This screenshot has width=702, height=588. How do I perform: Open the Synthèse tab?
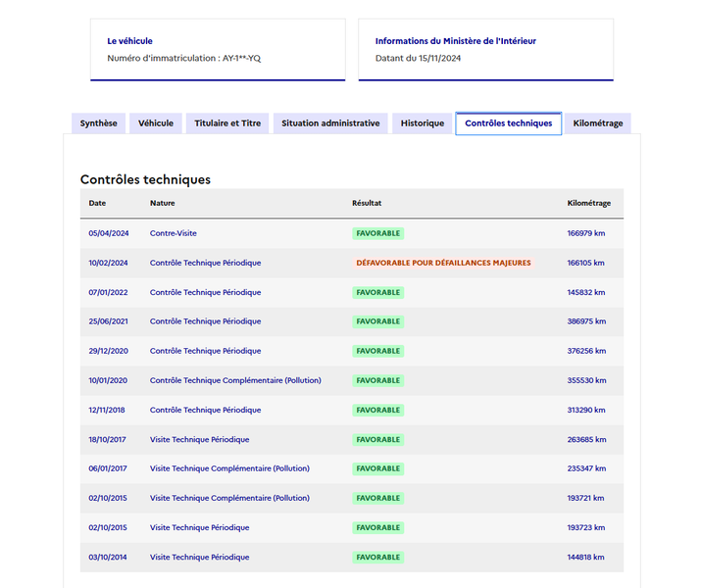point(98,123)
